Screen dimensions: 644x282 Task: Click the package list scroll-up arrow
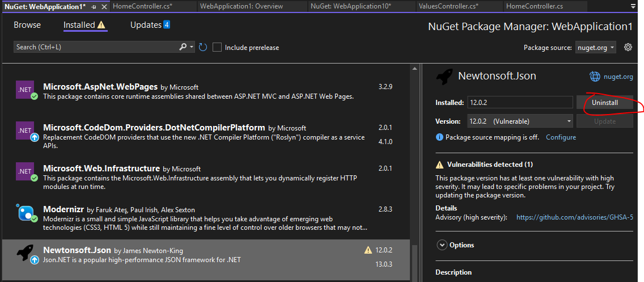414,68
